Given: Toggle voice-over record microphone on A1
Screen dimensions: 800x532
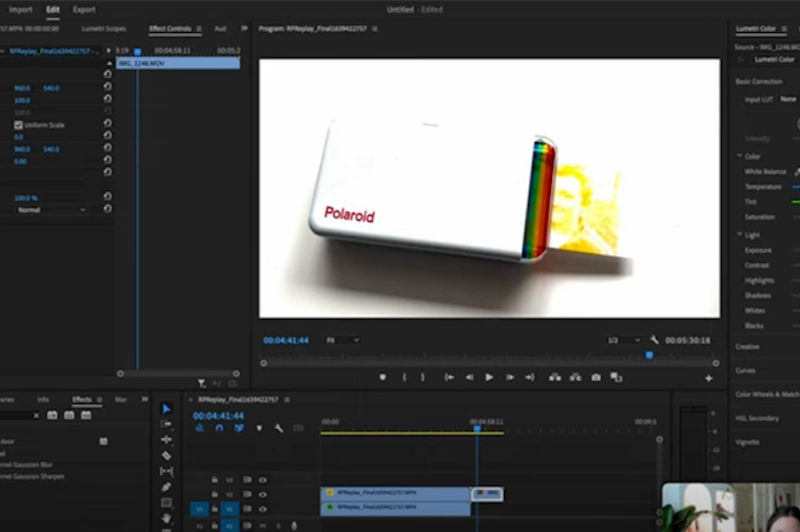Looking at the screenshot, I should pyautogui.click(x=294, y=526).
